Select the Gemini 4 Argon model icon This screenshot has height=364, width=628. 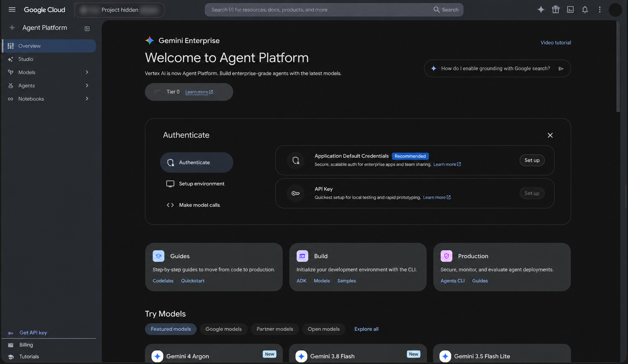(157, 356)
